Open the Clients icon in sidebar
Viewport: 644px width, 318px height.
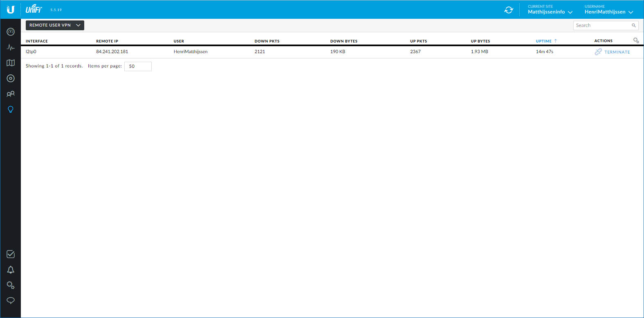coord(11,94)
